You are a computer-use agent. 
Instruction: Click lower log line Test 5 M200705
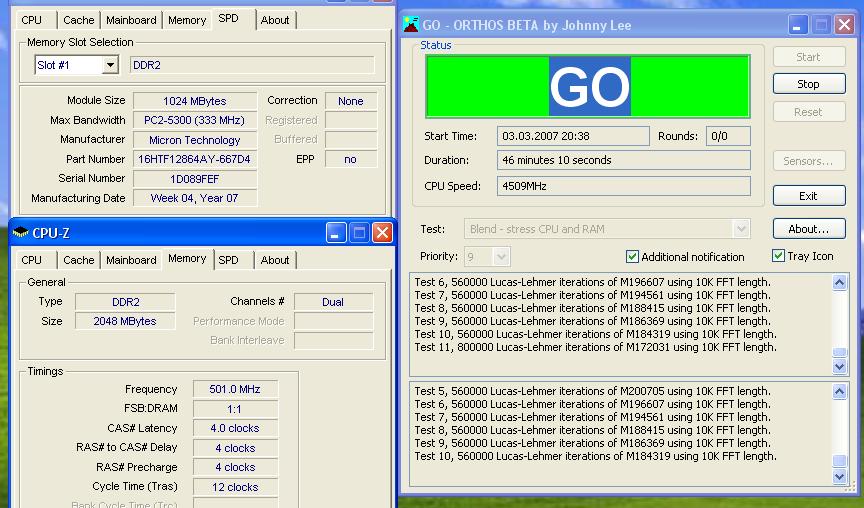[592, 391]
